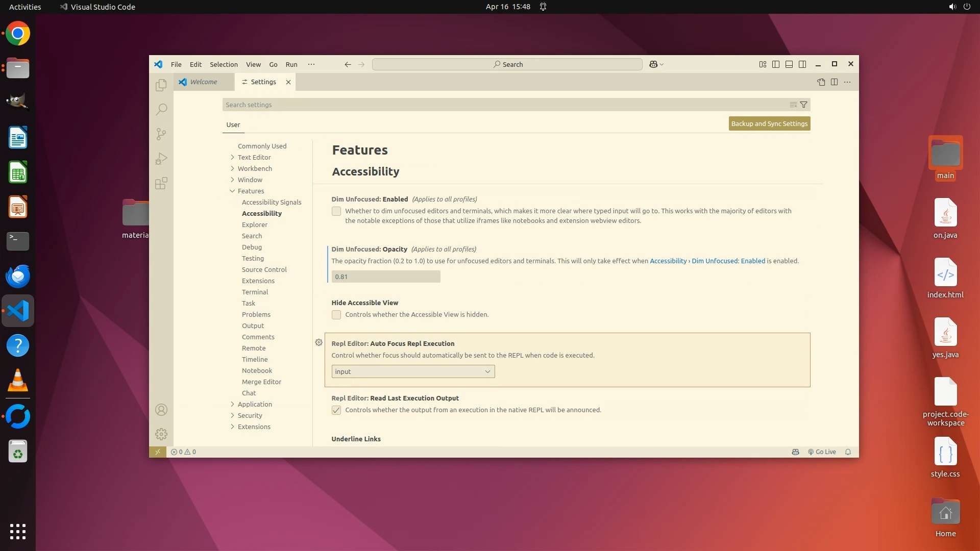This screenshot has width=980, height=551.
Task: Click the Search settings input field
Action: [x=503, y=105]
